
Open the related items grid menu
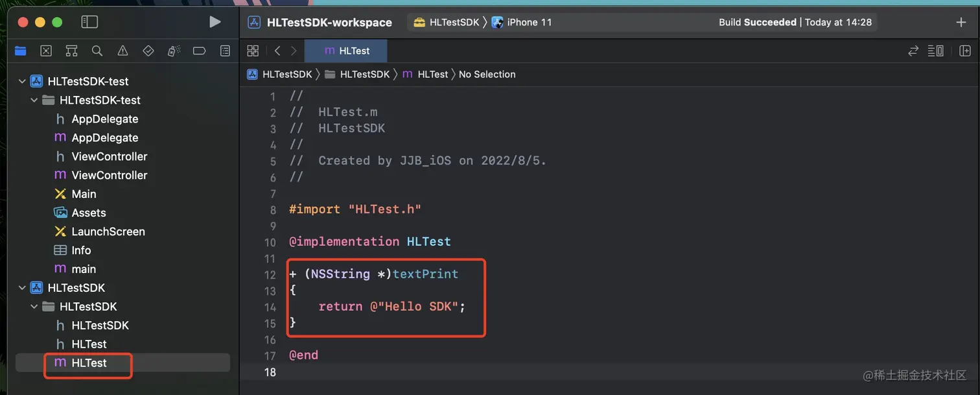tap(253, 51)
